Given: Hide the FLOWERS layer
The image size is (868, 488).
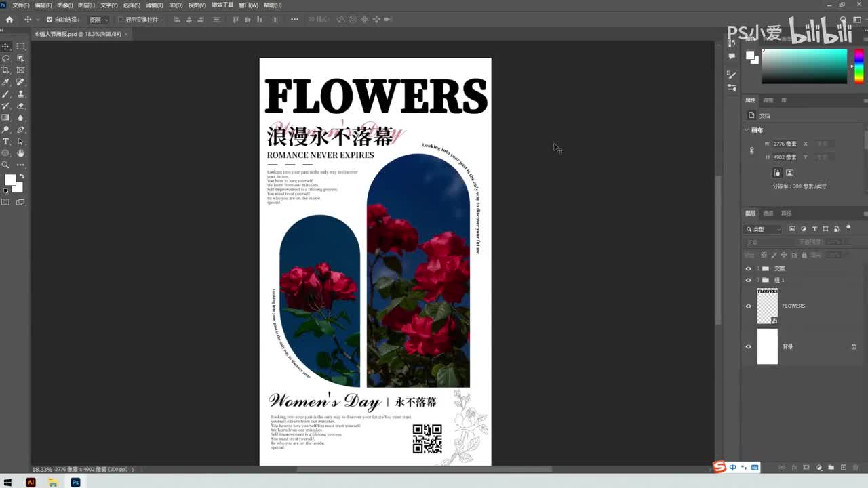Looking at the screenshot, I should click(x=749, y=306).
